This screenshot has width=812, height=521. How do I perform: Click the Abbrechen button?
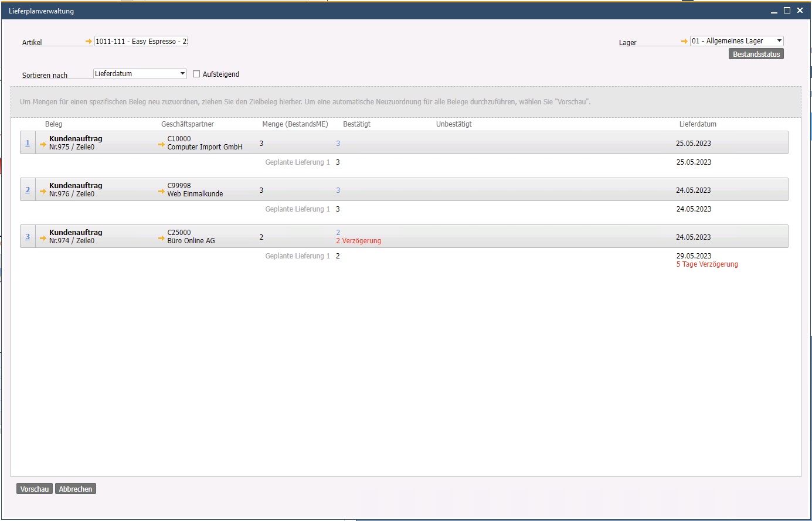click(76, 489)
